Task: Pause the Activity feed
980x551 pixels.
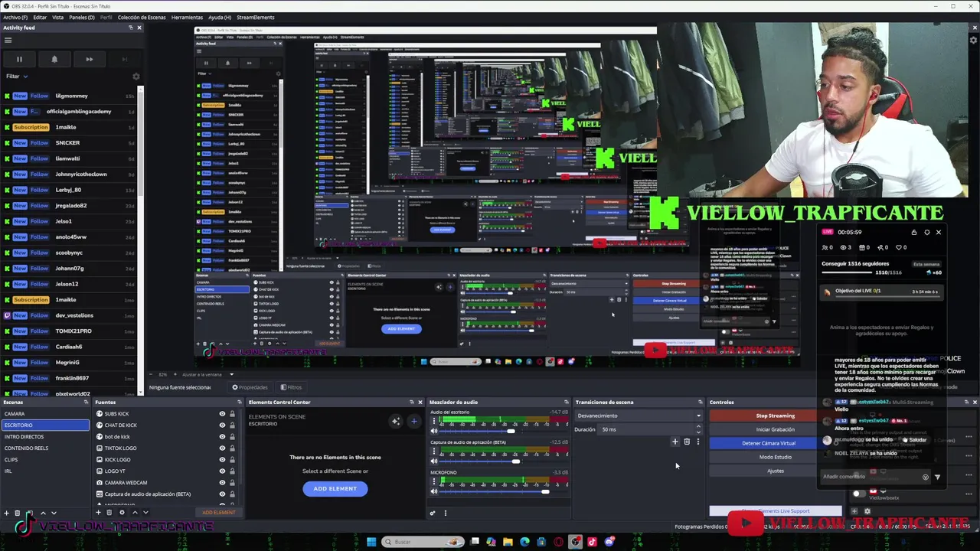Action: coord(19,59)
